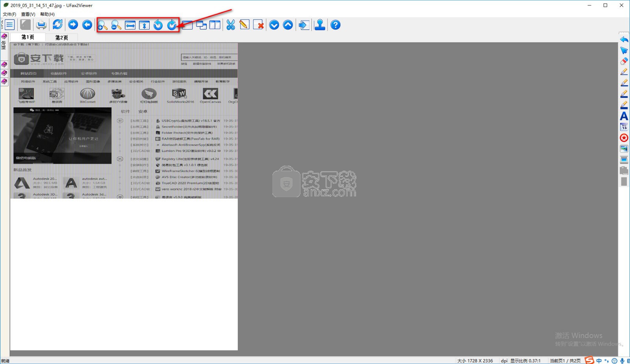Click the single window view icon
This screenshot has height=364, width=630.
coord(187,25)
